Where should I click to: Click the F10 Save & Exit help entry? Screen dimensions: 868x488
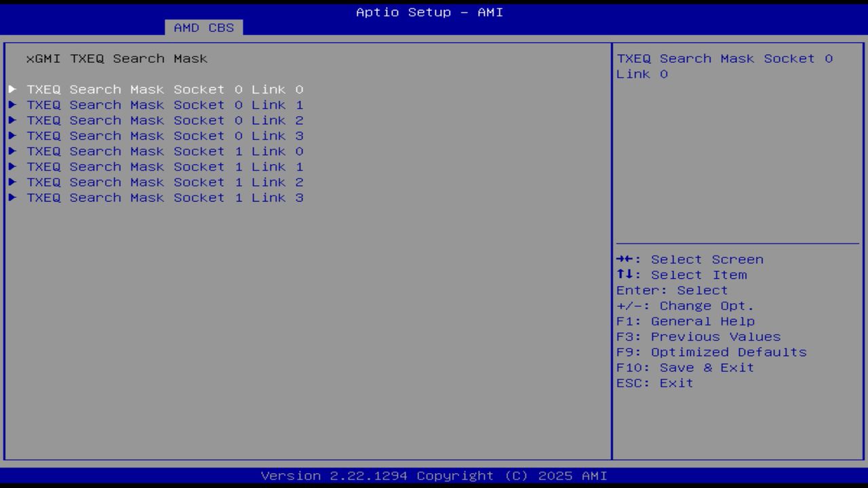(685, 367)
